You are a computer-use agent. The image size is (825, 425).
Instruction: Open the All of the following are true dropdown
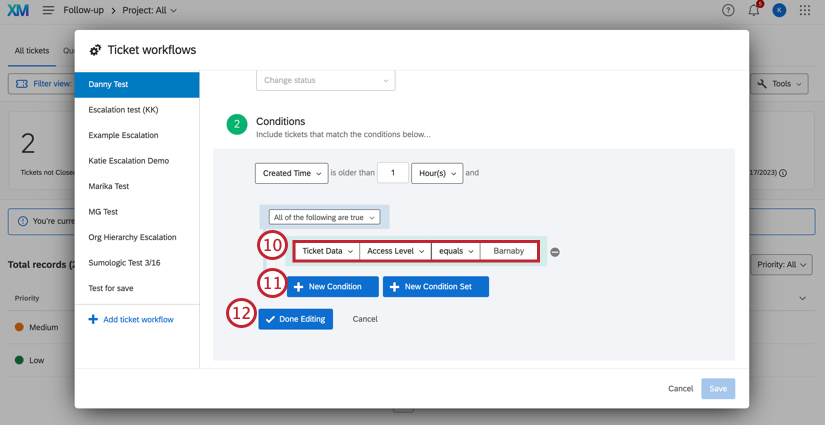point(325,217)
